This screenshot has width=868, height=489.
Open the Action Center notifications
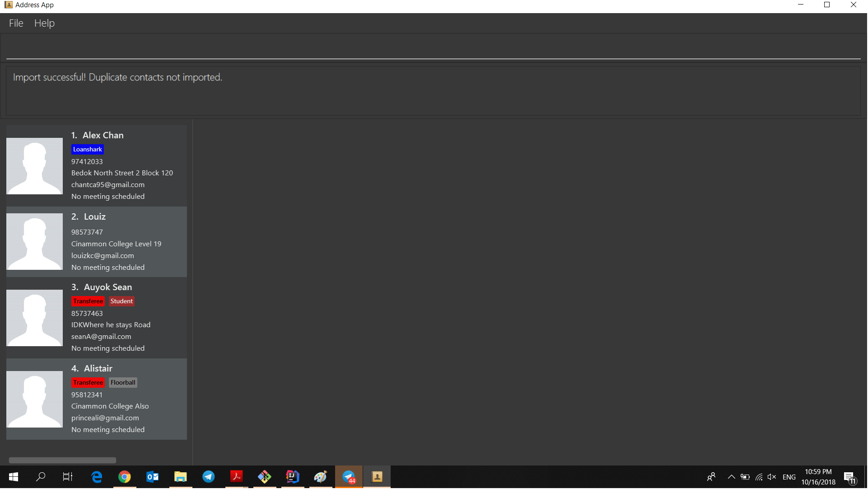click(851, 478)
